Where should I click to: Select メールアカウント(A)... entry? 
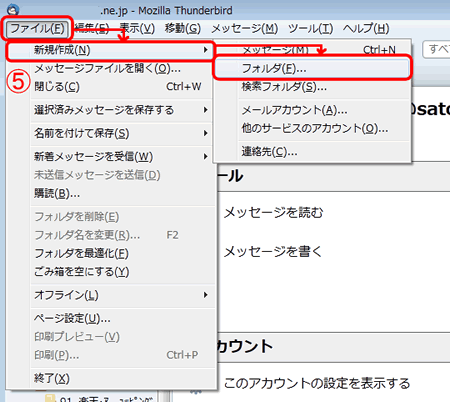294,110
